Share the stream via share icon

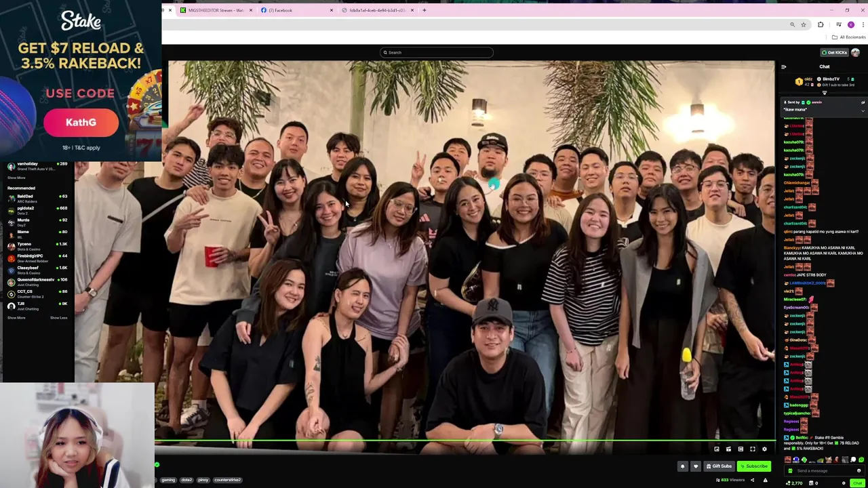pos(752,480)
